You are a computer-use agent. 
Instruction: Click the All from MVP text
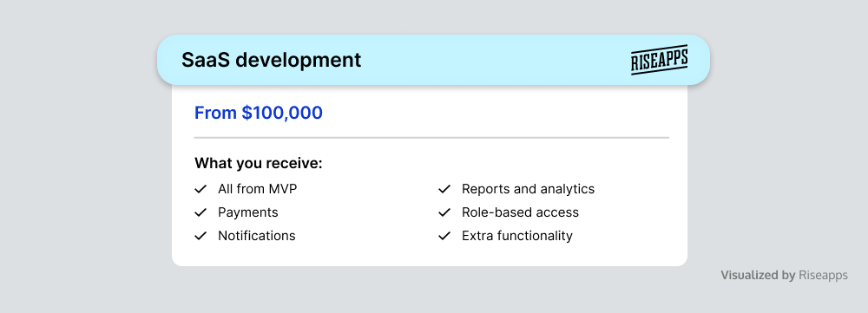[258, 189]
